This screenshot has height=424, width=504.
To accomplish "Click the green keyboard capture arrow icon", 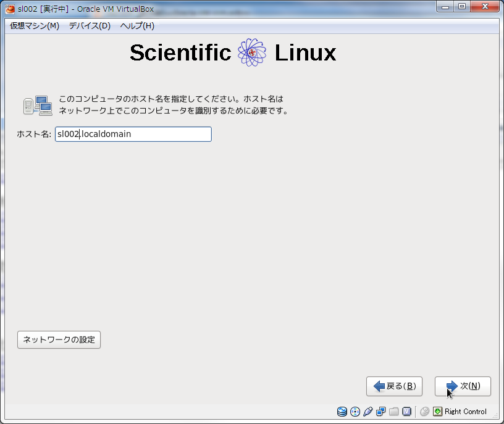I will tap(437, 412).
